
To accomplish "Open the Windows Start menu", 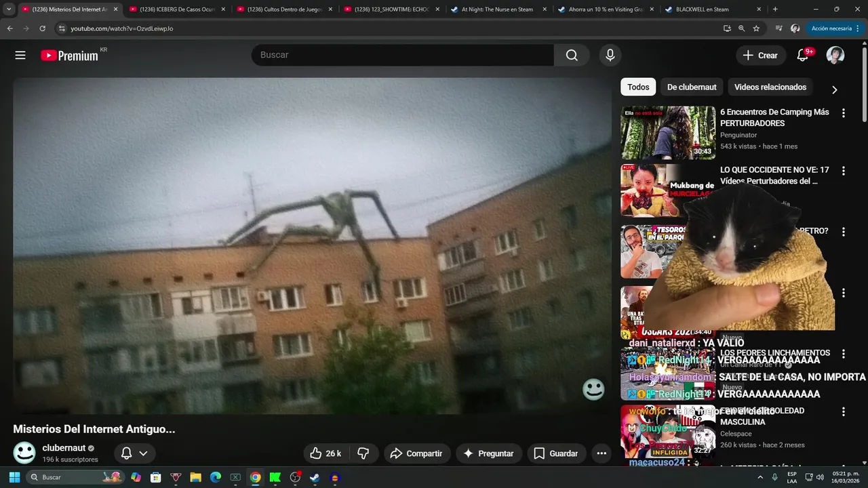I will click(14, 477).
